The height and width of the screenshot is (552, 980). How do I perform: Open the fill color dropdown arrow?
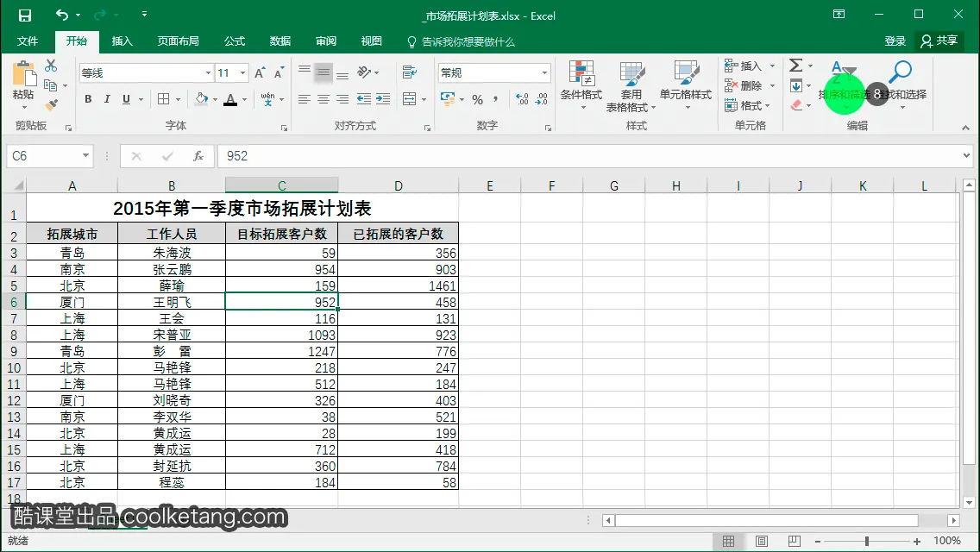pyautogui.click(x=215, y=99)
